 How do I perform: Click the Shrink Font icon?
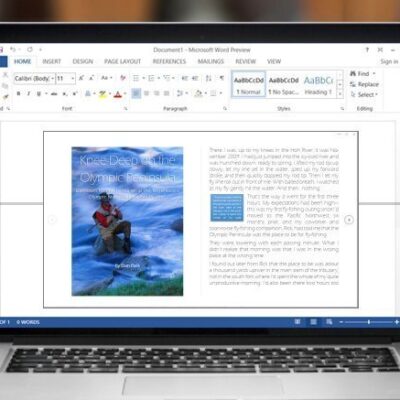point(91,78)
